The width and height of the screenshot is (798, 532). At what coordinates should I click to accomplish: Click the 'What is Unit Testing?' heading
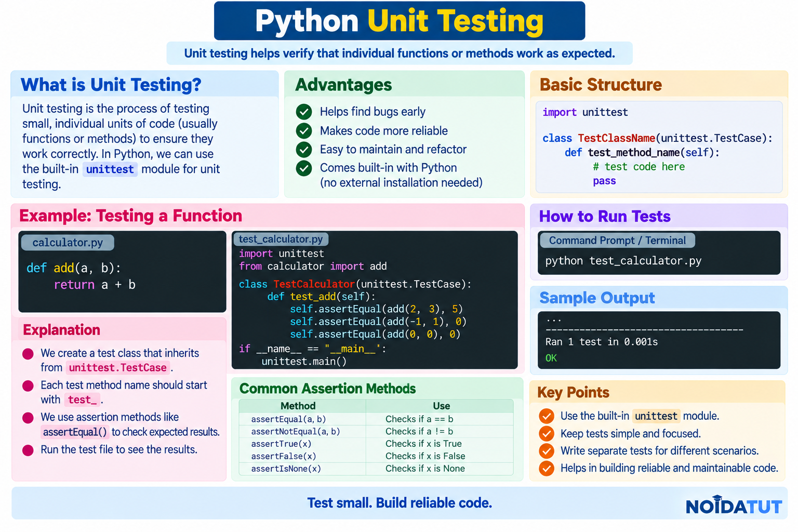(x=111, y=85)
